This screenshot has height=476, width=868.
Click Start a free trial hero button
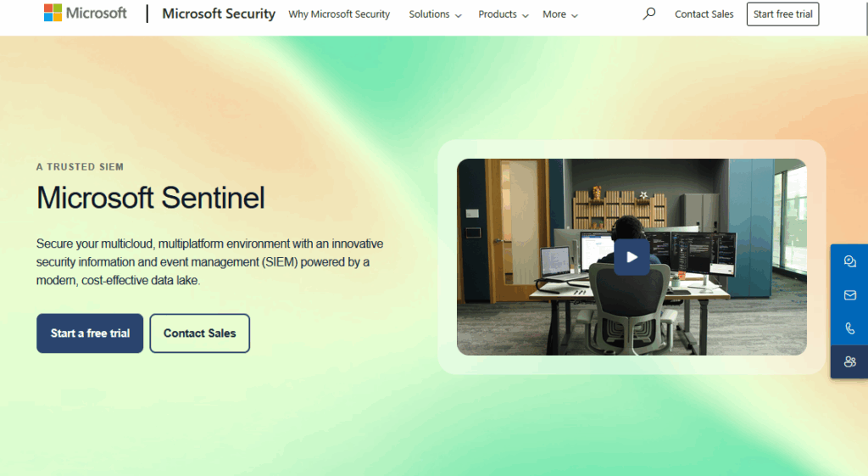90,333
